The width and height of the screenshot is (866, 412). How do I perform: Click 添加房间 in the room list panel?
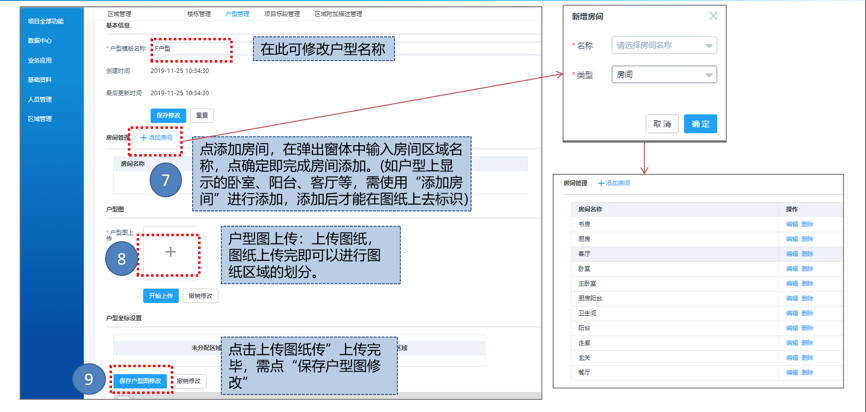(x=614, y=183)
